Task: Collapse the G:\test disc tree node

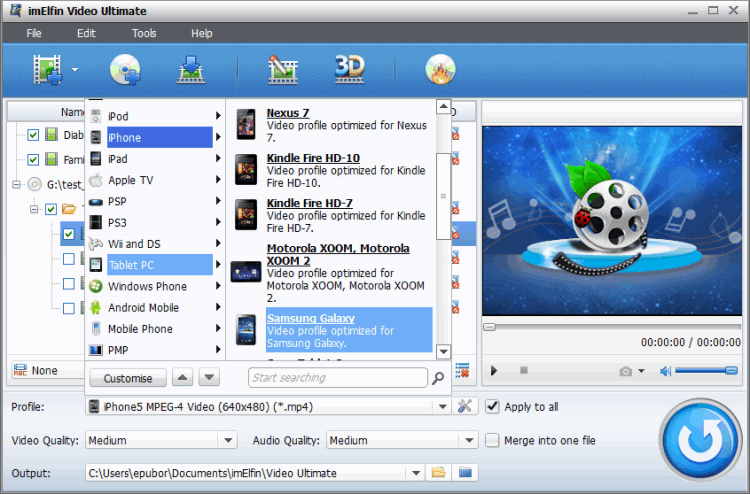Action: [x=16, y=184]
